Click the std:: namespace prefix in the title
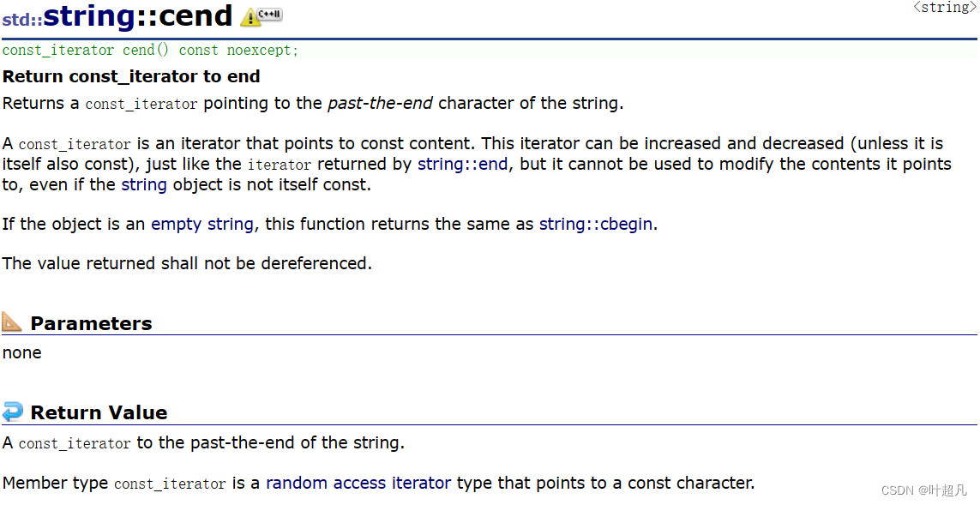The height and width of the screenshot is (505, 980). click(x=22, y=20)
